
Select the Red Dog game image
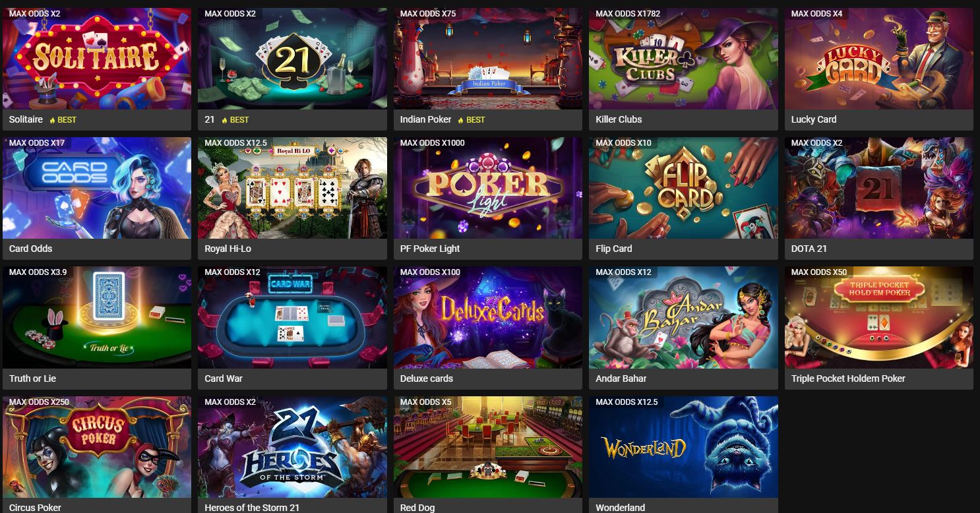click(x=488, y=447)
